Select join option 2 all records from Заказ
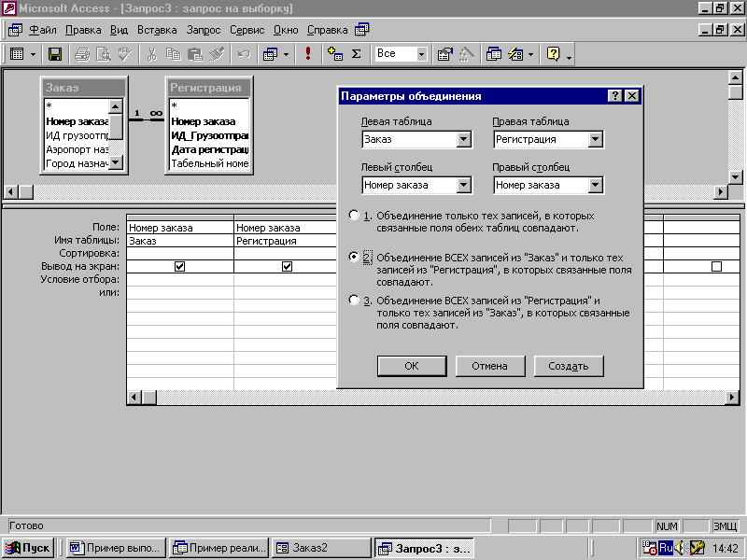 coord(354,258)
